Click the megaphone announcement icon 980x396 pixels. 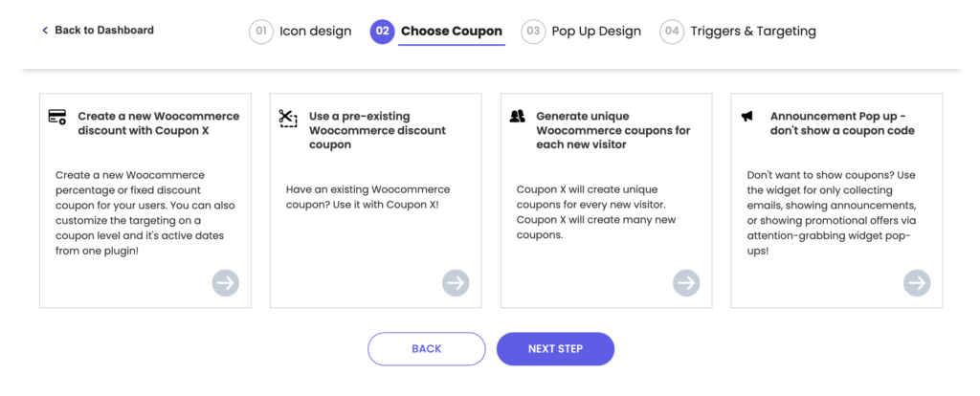(x=747, y=117)
